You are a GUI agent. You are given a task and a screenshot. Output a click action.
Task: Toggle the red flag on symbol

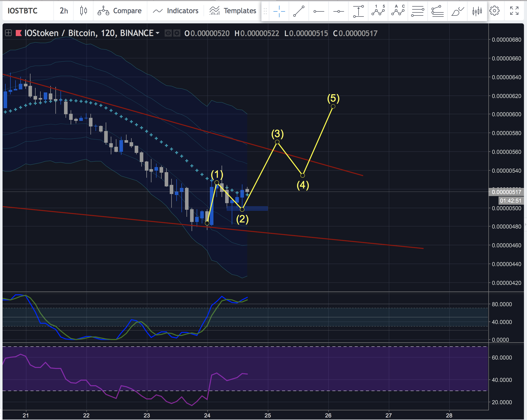click(x=19, y=33)
